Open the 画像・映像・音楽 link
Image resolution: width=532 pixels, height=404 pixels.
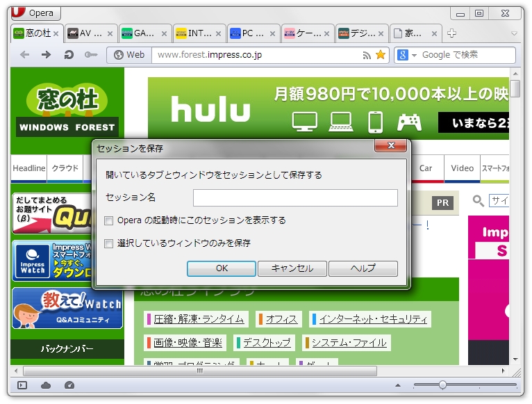[188, 343]
